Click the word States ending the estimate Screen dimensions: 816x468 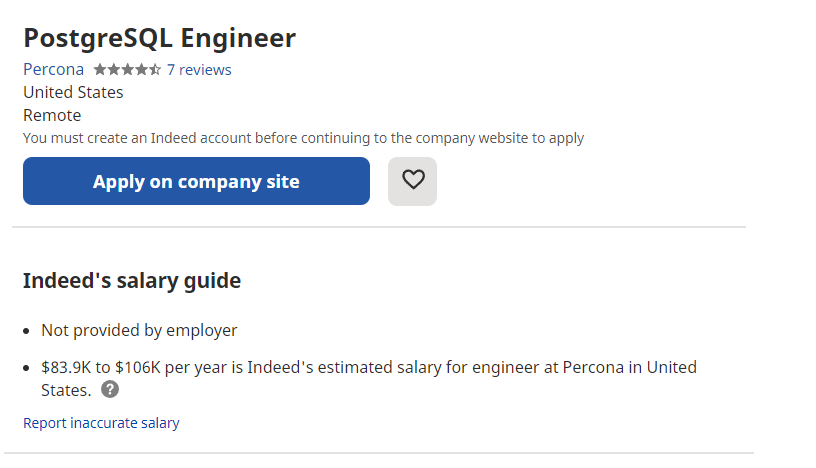coord(66,390)
